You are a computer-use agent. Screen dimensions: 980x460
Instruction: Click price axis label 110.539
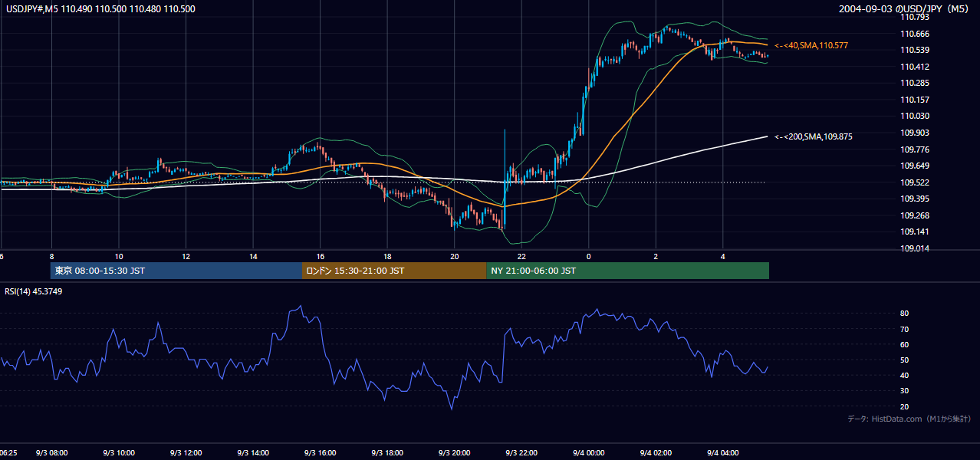pos(913,50)
